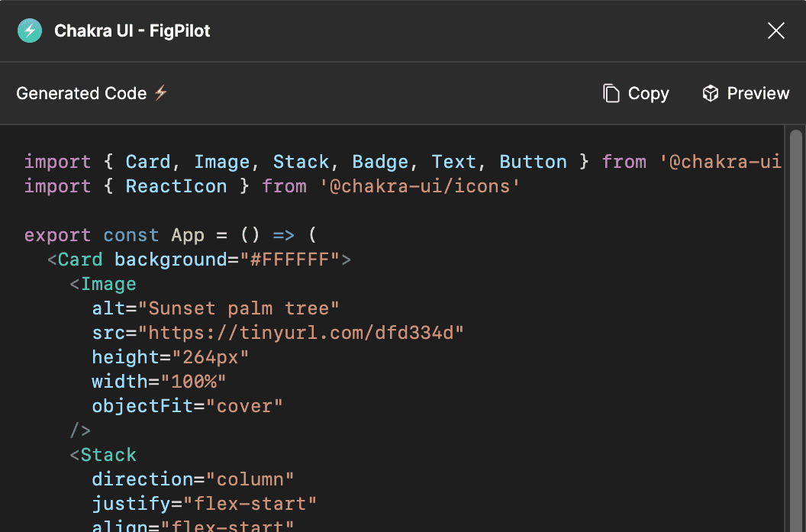Click the cube icon next to Preview
The height and width of the screenshot is (532, 806).
click(710, 92)
